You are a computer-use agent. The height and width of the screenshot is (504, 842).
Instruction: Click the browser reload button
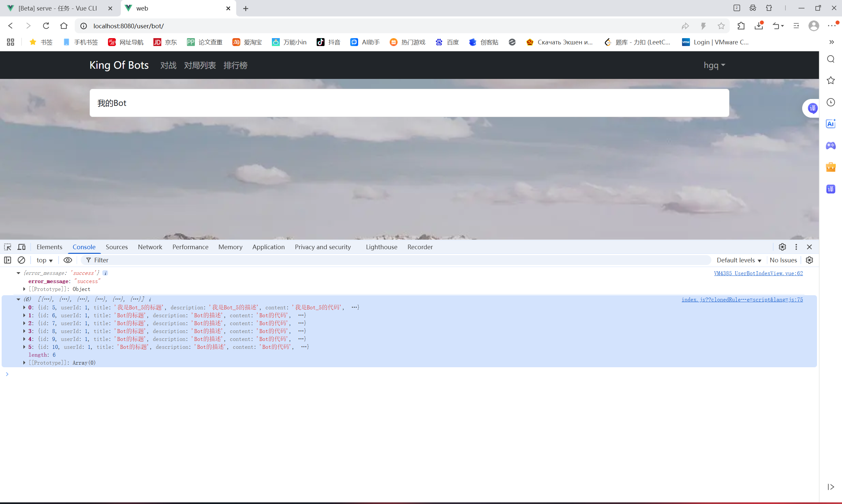46,26
